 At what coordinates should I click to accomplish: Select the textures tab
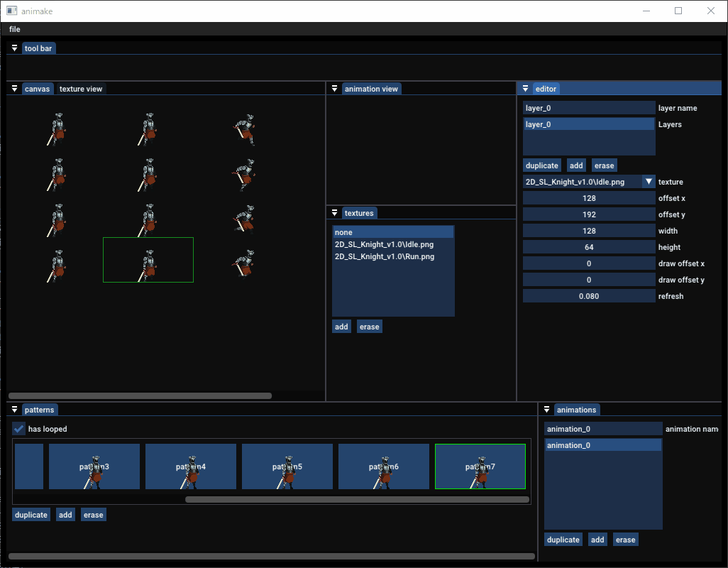pos(359,213)
